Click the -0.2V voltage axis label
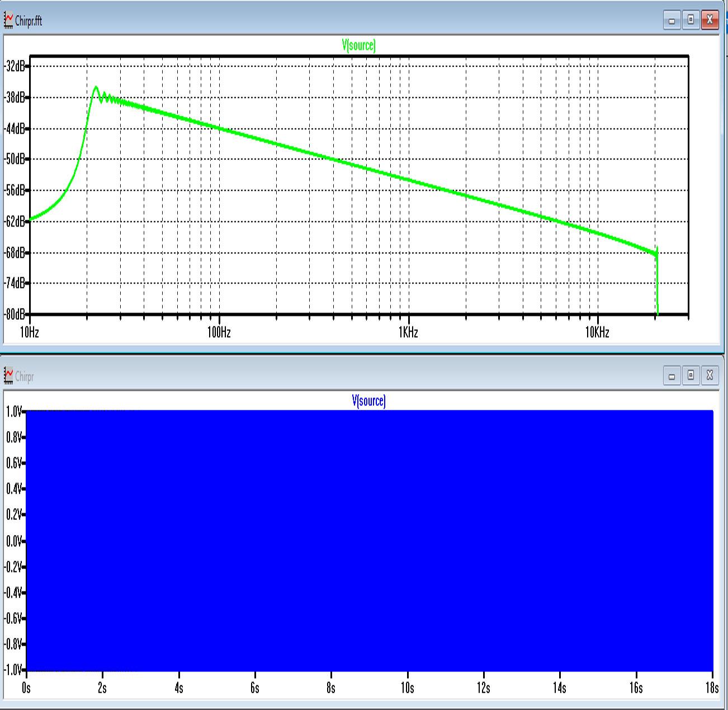The height and width of the screenshot is (710, 728). pos(12,567)
